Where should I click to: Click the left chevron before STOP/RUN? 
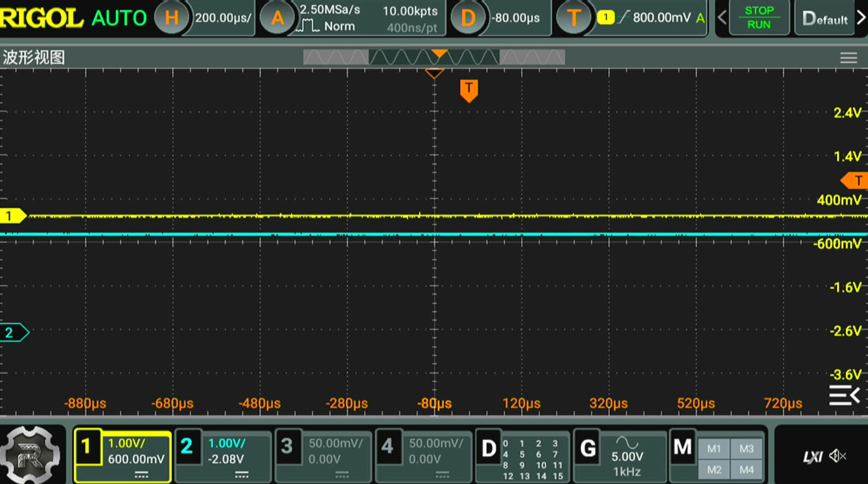pos(722,17)
